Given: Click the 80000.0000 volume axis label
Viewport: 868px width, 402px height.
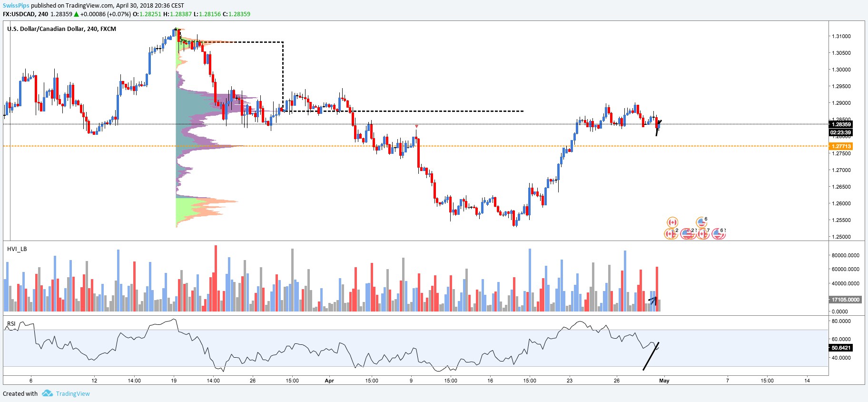Looking at the screenshot, I should coord(845,255).
